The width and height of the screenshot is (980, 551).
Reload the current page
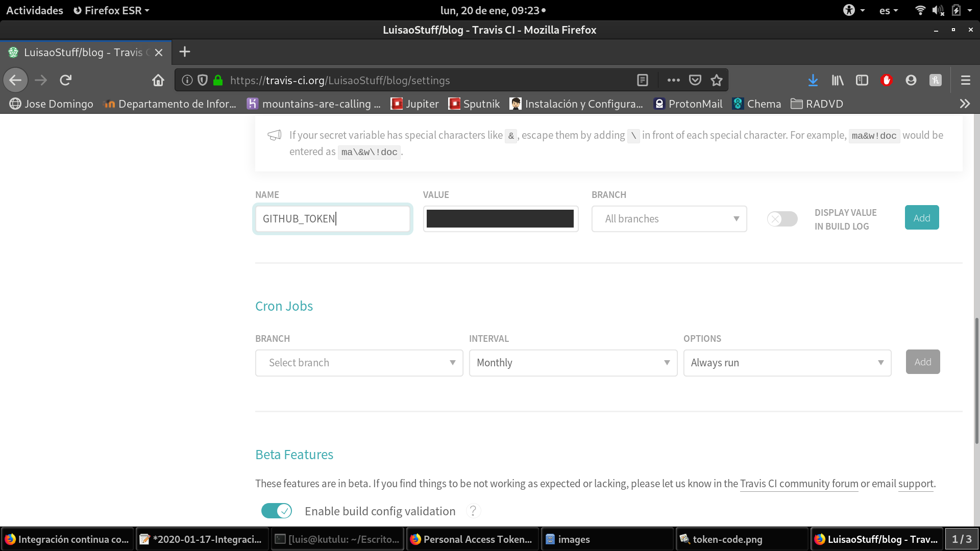click(x=65, y=80)
